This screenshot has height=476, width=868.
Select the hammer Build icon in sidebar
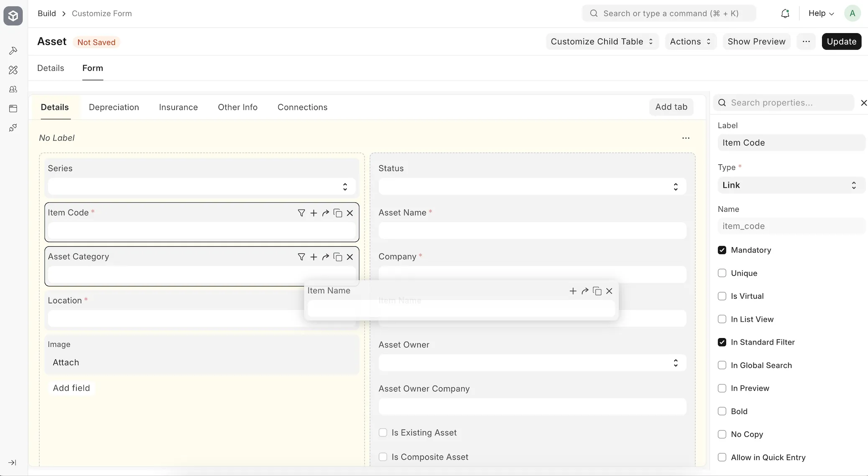click(13, 51)
